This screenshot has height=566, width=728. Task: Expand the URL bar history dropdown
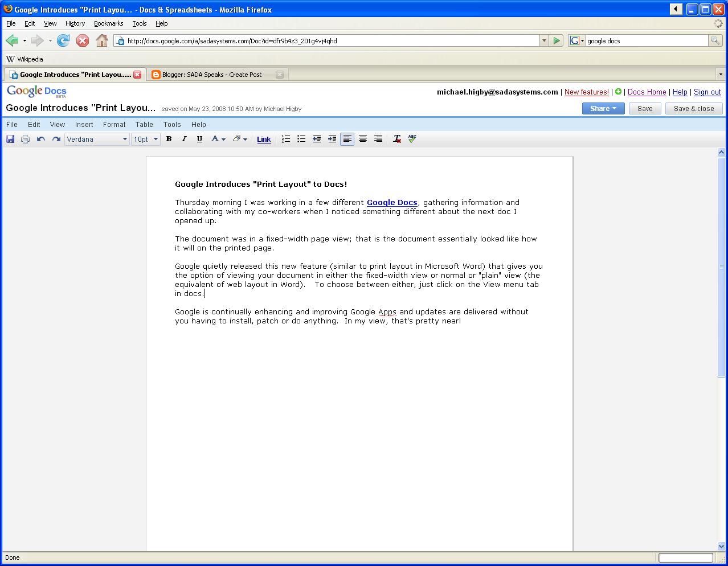pyautogui.click(x=544, y=40)
